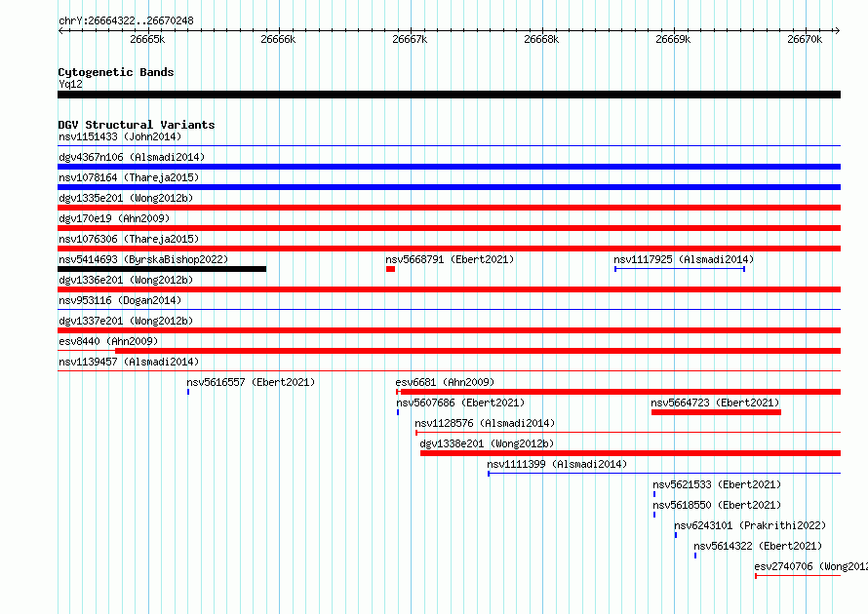Click the nsv5607686 (Ebert2021) label
868x614 pixels.
coord(460,403)
